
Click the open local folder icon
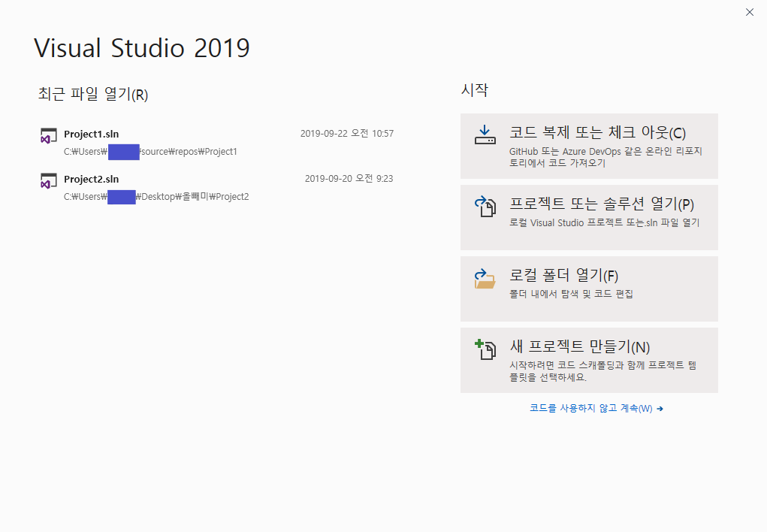pyautogui.click(x=485, y=279)
